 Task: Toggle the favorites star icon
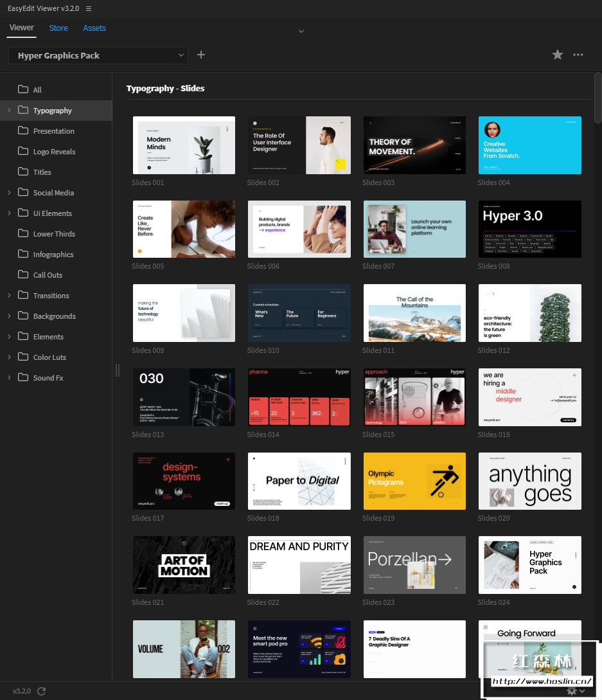558,55
